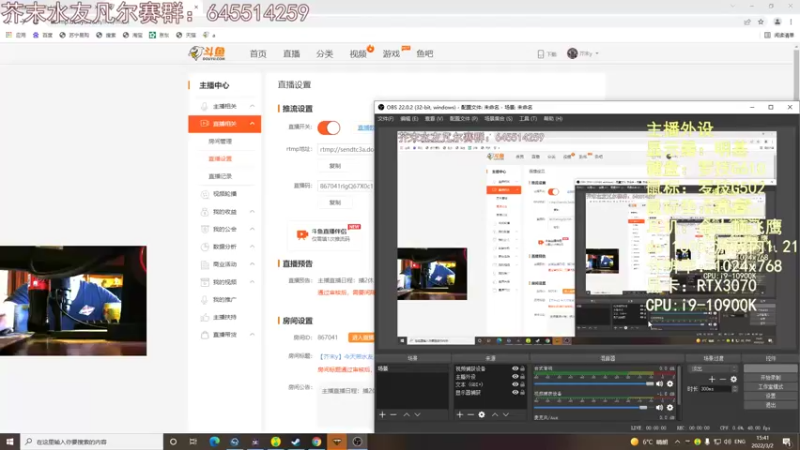
Task: Open source properties gear in OBS sources panel
Action: coord(482,415)
